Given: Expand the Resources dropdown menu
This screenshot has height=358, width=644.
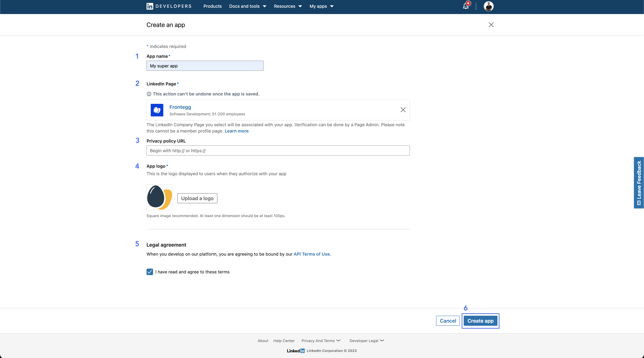Looking at the screenshot, I should click(x=288, y=6).
